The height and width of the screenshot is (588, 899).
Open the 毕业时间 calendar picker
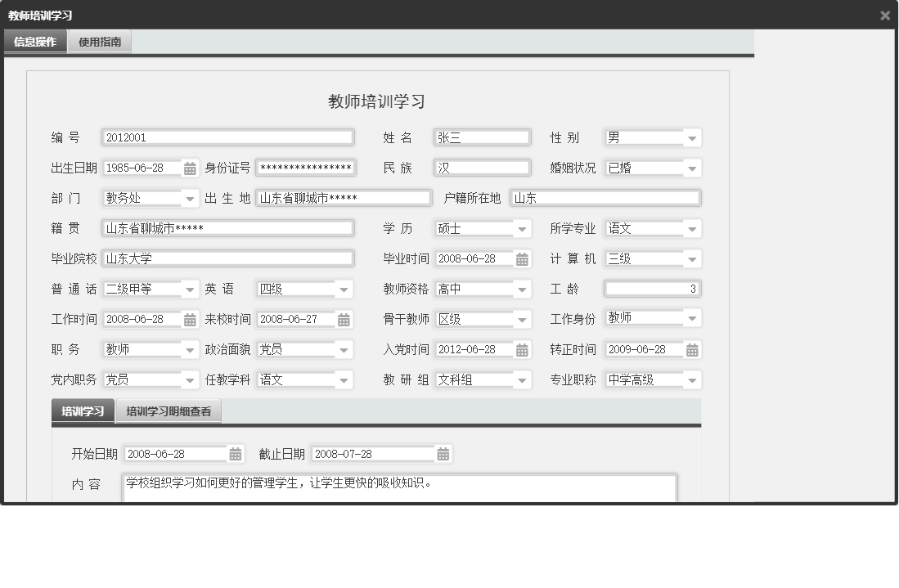coord(520,258)
